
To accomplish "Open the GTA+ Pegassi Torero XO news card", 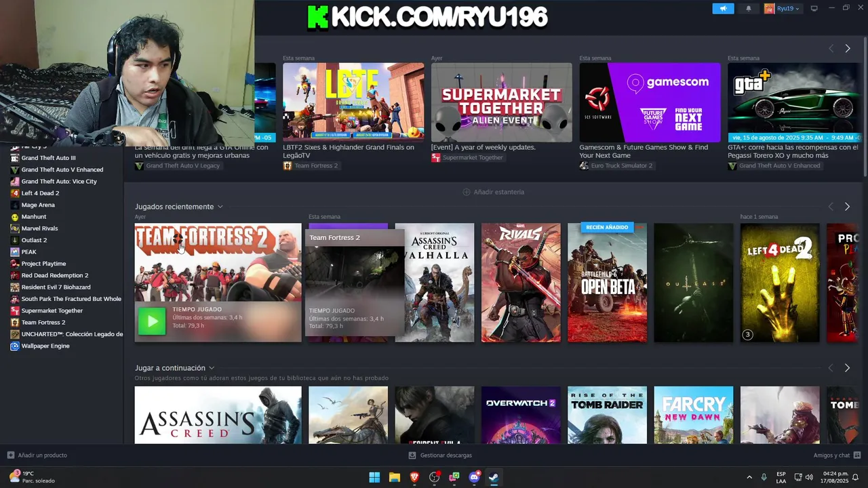I will point(794,102).
